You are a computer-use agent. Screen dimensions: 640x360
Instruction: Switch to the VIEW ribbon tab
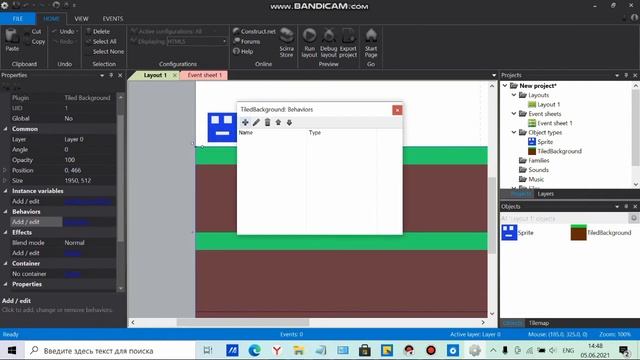tap(81, 19)
